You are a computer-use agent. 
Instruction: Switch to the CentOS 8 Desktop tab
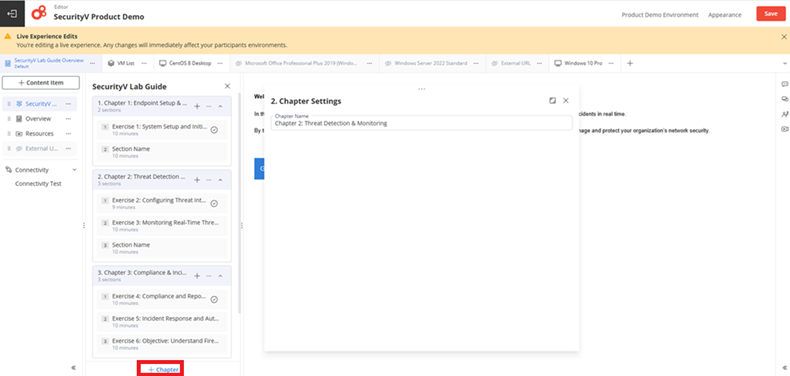click(x=185, y=64)
